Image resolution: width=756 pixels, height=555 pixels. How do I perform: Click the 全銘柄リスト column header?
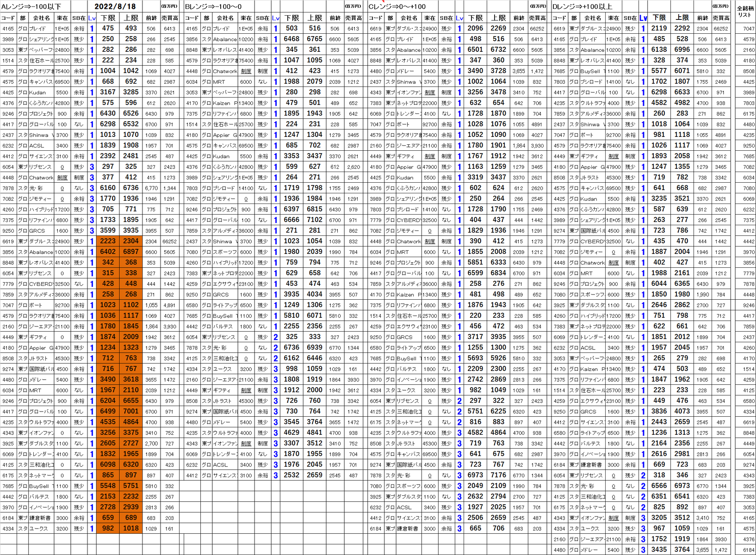[x=745, y=12]
